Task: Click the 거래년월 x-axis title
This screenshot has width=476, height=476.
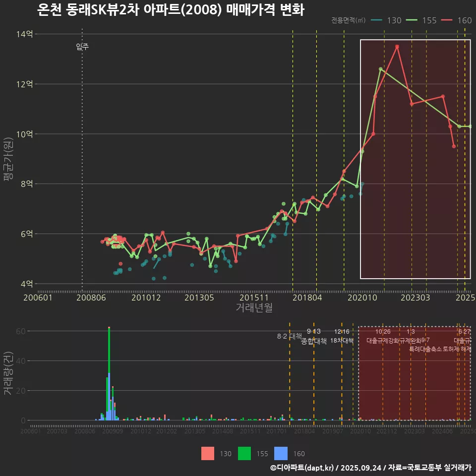Action: 254,307
